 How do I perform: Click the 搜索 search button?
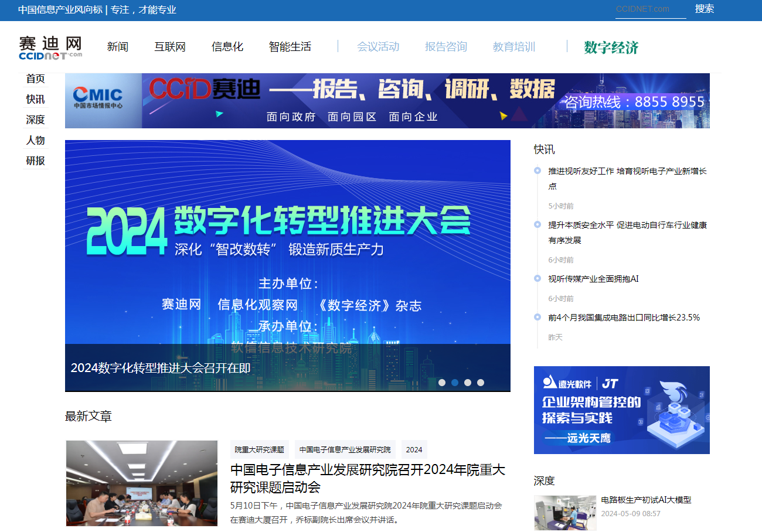[705, 9]
